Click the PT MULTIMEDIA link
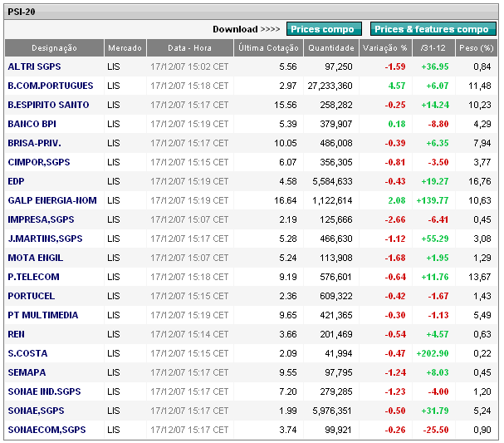 [x=43, y=315]
